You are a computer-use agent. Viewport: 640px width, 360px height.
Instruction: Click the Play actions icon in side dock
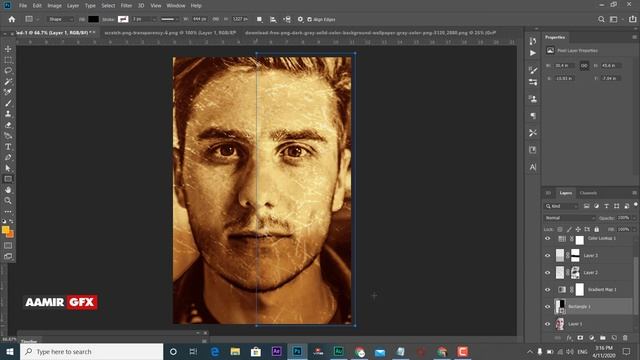tap(533, 53)
